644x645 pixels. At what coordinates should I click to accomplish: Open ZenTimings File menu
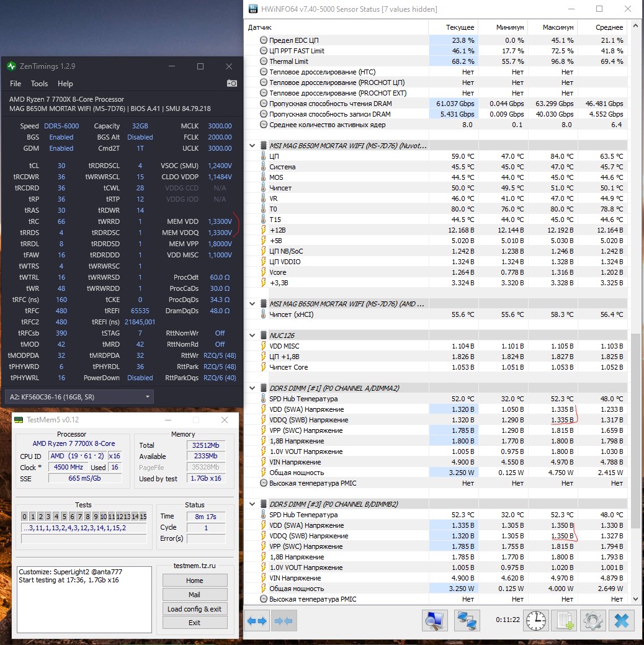pyautogui.click(x=16, y=84)
